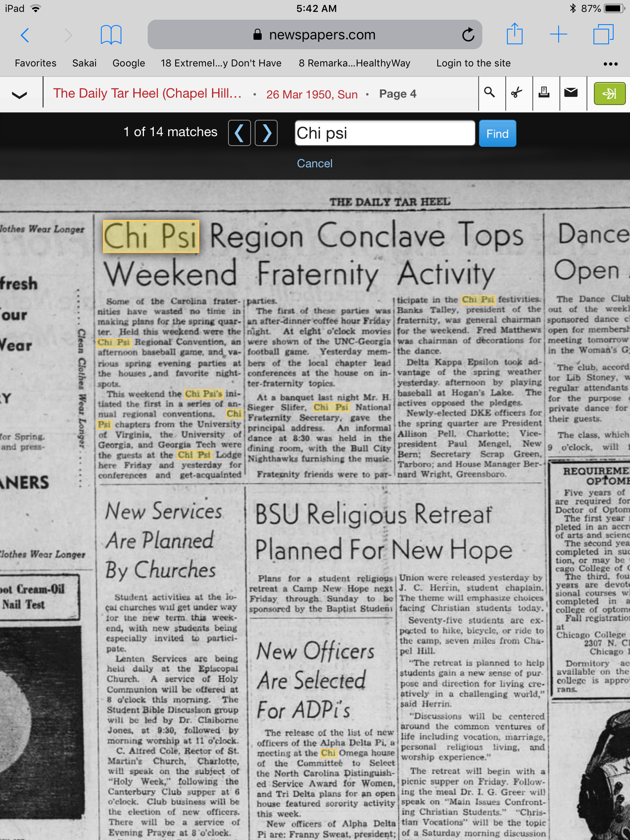Open the magnifying glass search tool

[x=489, y=93]
